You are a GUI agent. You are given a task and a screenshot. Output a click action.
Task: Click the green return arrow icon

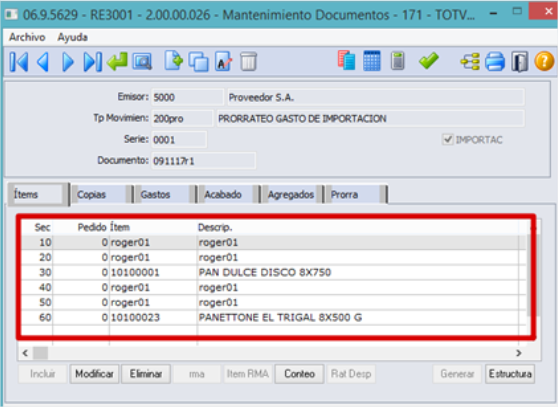tap(117, 62)
